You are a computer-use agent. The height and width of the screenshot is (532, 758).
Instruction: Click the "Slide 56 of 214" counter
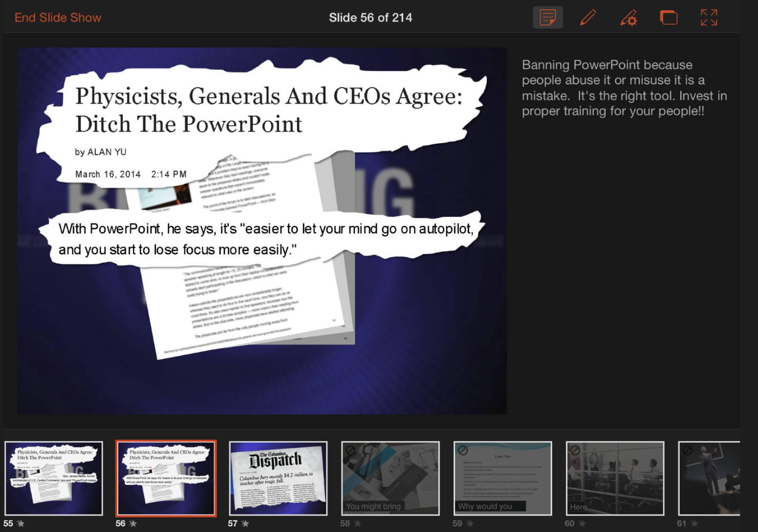click(371, 18)
